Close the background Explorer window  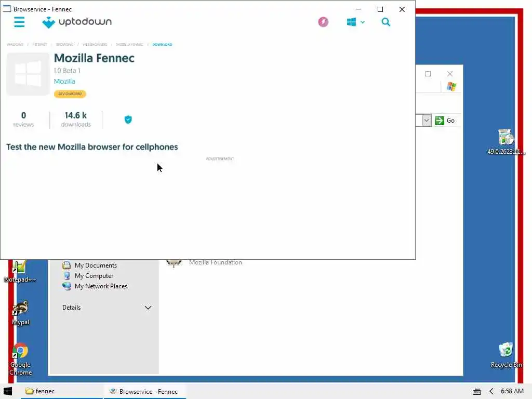[x=450, y=74]
